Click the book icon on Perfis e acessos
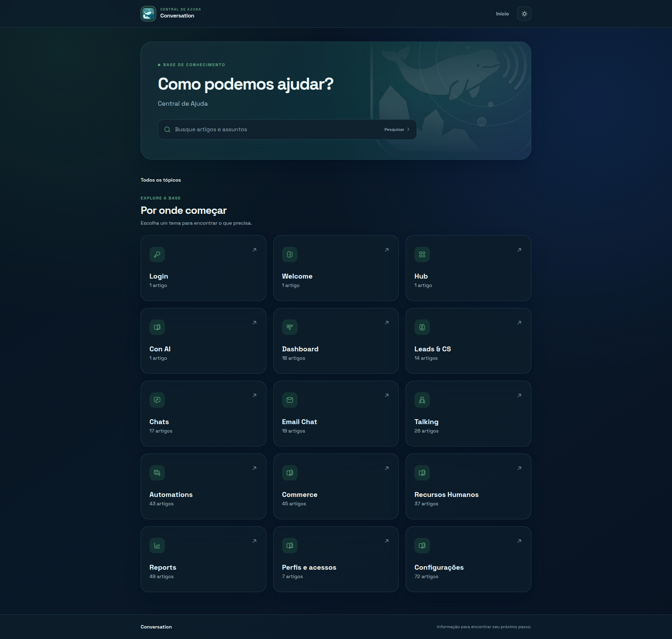The height and width of the screenshot is (639, 672). 290,546
